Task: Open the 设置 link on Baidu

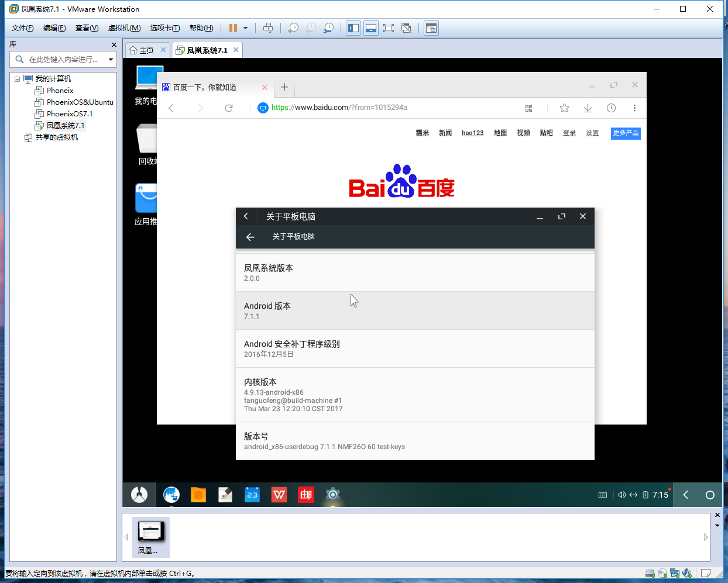Action: (x=592, y=133)
